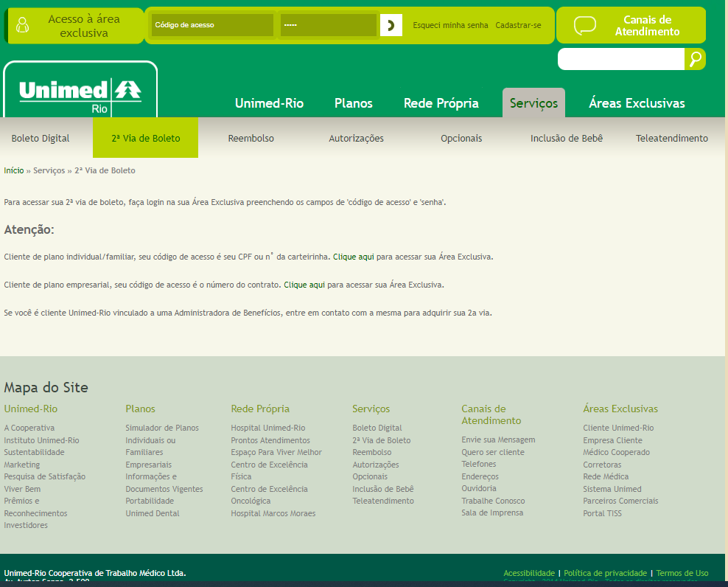Open Cliente Unimed-Rio exclusive area link

click(x=618, y=428)
